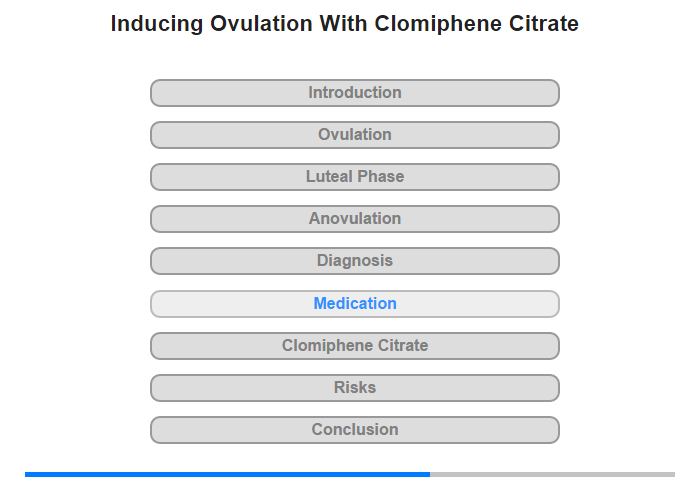The width and height of the screenshot is (700, 480).
Task: Select the Luteal Phase section
Action: click(x=355, y=177)
